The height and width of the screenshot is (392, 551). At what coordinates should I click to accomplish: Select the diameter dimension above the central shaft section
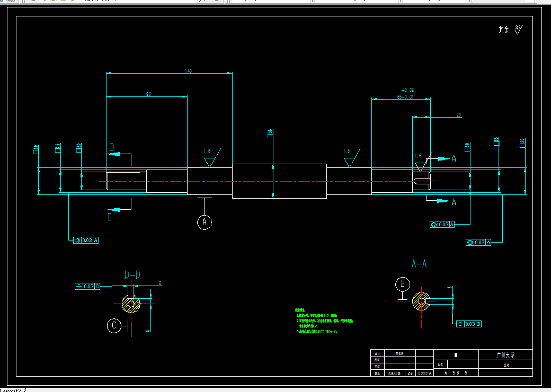[x=270, y=133]
